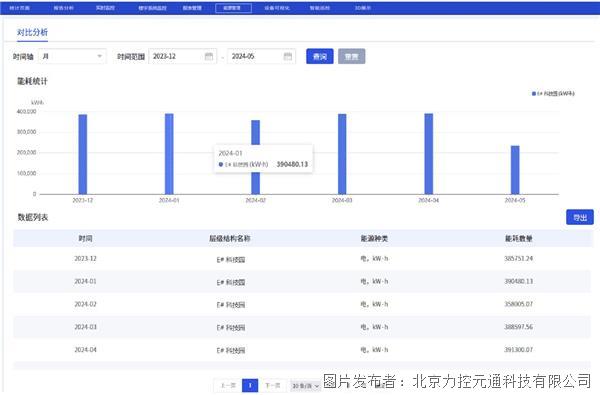Click the 层级结构名称 column header
600x395 pixels.
[x=230, y=238]
